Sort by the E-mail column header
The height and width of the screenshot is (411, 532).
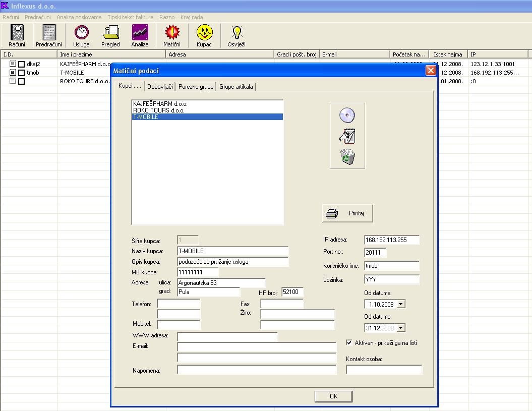click(354, 54)
